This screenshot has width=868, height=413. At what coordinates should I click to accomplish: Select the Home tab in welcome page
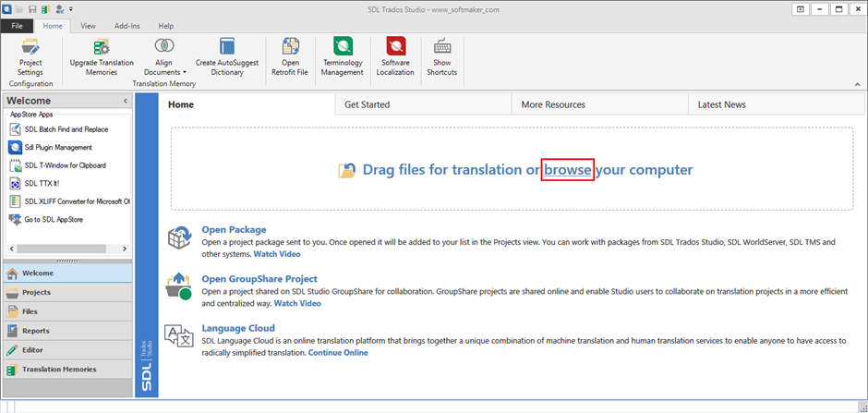pos(247,104)
